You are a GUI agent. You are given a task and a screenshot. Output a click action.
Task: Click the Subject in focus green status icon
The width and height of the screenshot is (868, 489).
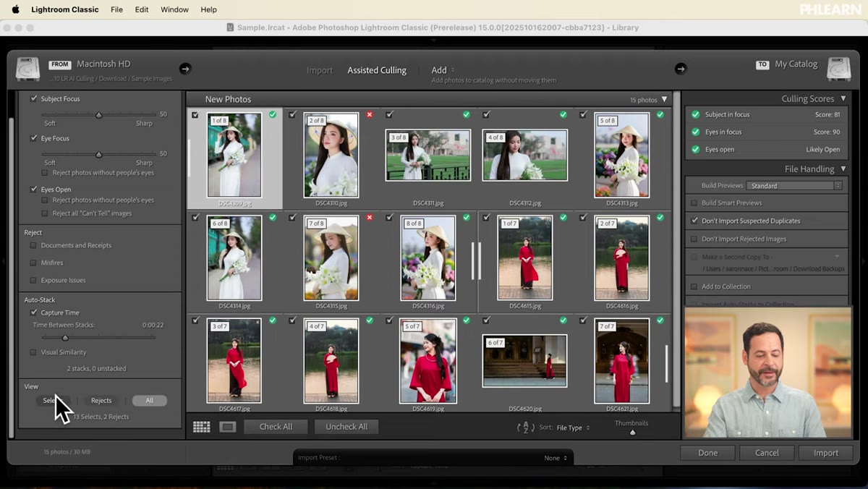[x=695, y=114]
